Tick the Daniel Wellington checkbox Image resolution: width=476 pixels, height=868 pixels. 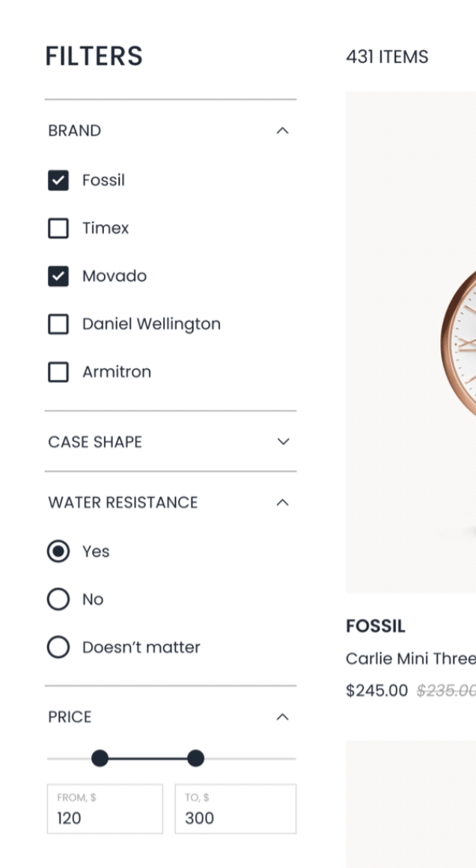58,324
